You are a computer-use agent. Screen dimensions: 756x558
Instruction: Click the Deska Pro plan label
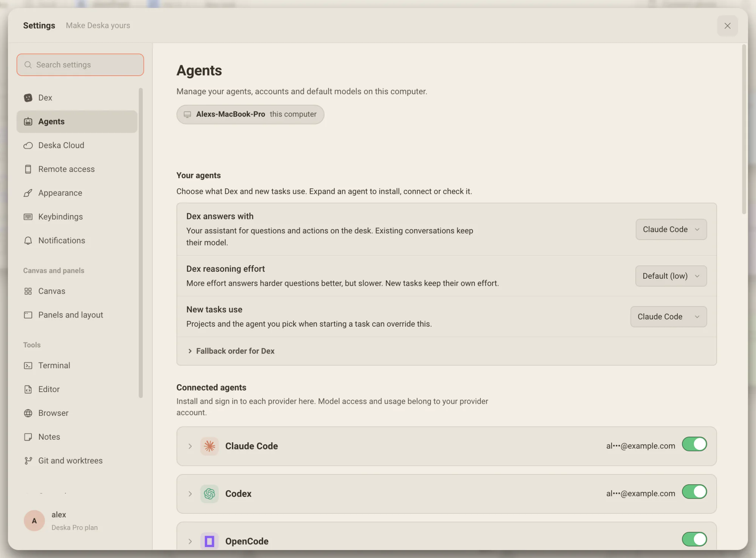(x=74, y=528)
